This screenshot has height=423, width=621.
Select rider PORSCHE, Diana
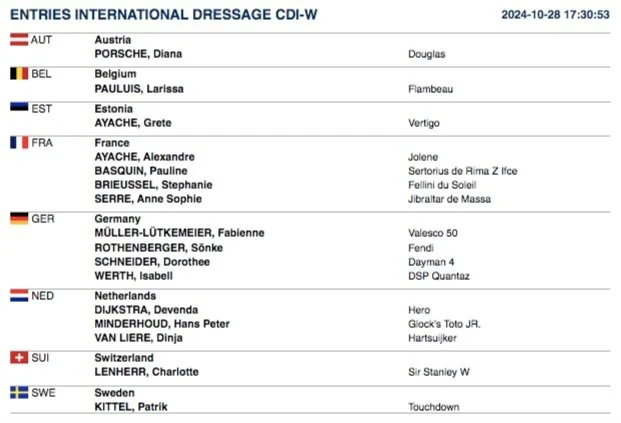(x=138, y=54)
